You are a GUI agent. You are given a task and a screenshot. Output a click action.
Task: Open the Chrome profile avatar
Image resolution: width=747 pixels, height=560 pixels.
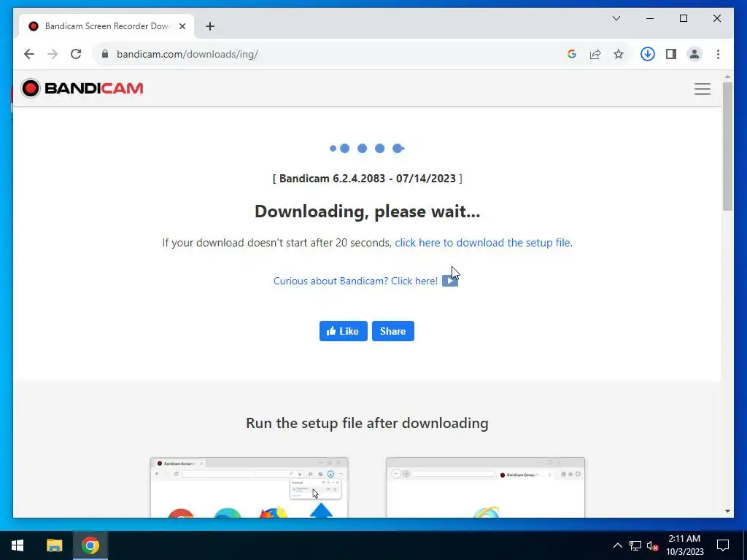coord(694,54)
